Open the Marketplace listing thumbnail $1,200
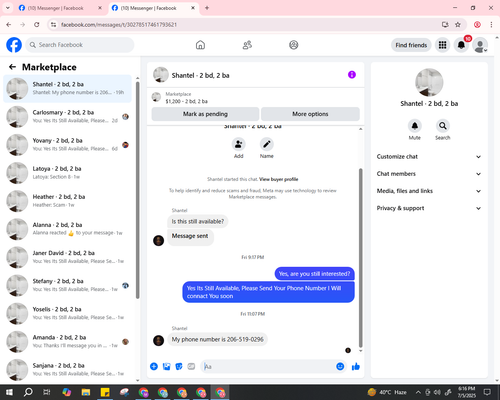 pos(156,97)
